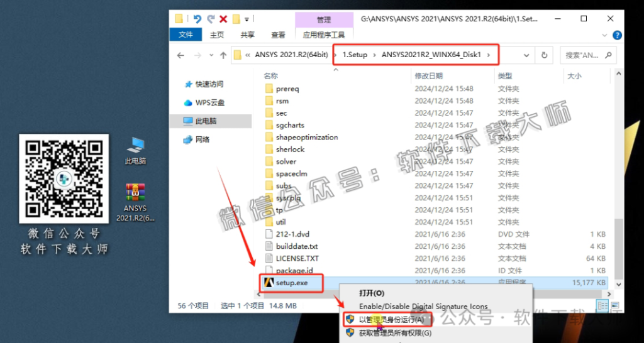Refresh the current folder view

(x=545, y=55)
